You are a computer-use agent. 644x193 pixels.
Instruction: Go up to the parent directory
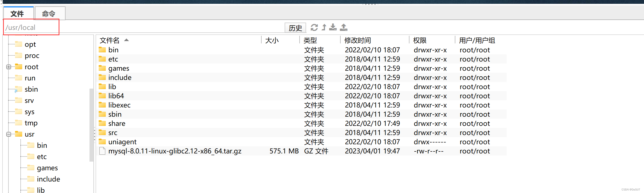tap(324, 27)
